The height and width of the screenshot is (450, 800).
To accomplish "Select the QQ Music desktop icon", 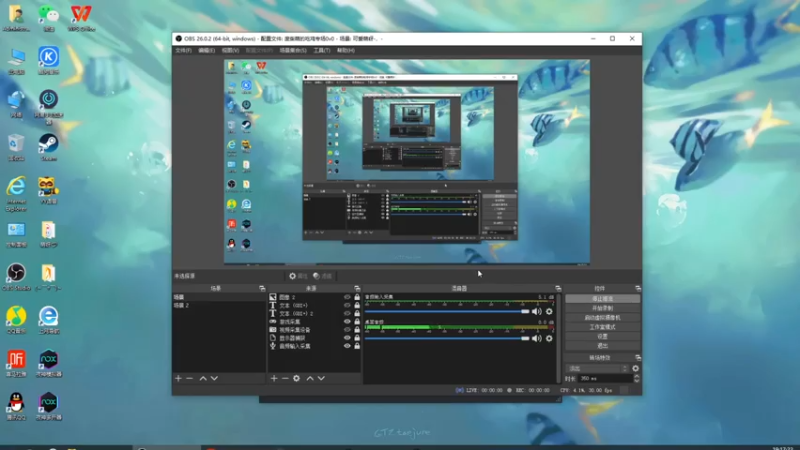I will pyautogui.click(x=16, y=320).
